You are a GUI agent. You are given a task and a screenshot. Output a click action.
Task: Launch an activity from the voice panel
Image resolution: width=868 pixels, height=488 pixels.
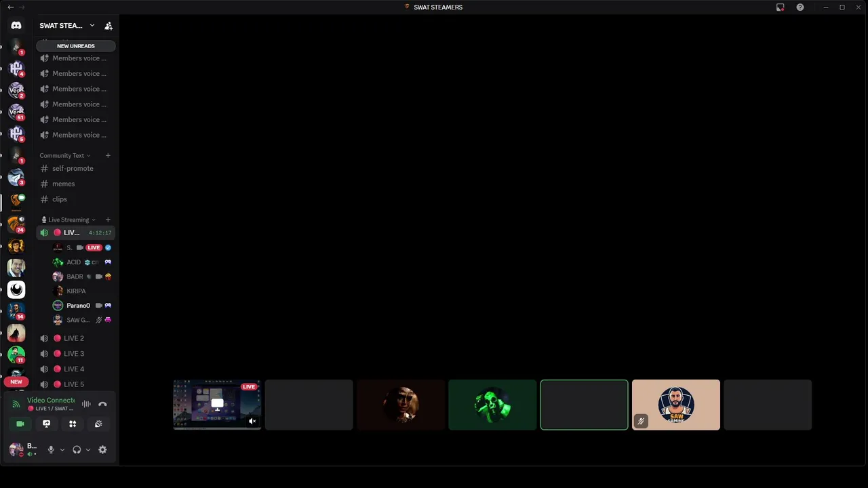coord(73,424)
